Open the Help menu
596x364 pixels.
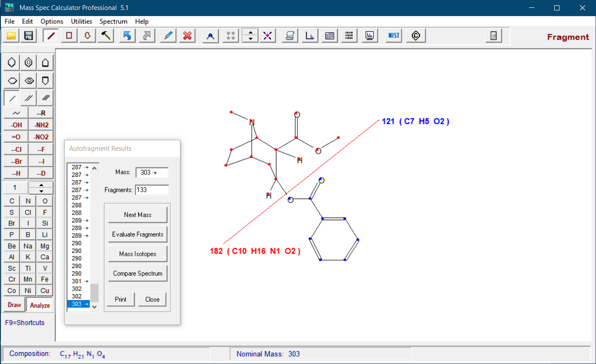tap(142, 21)
